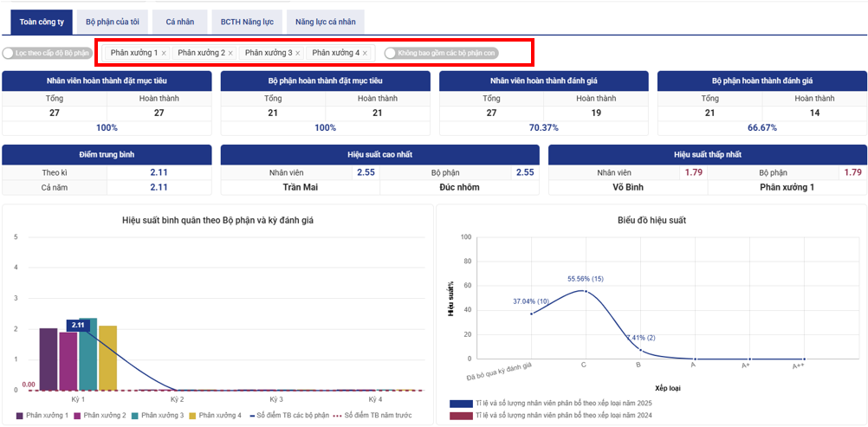
Task: Switch to the Cá nhân tab
Action: pyautogui.click(x=179, y=21)
